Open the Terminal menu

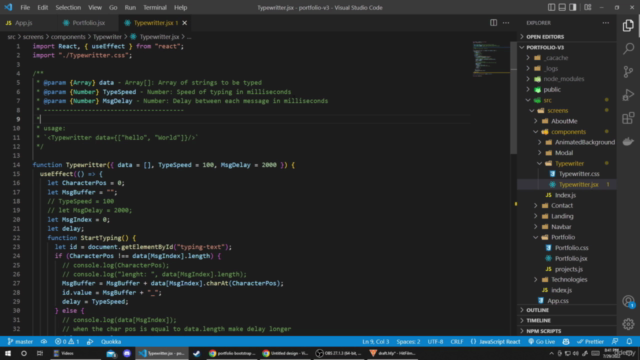coord(155,7)
